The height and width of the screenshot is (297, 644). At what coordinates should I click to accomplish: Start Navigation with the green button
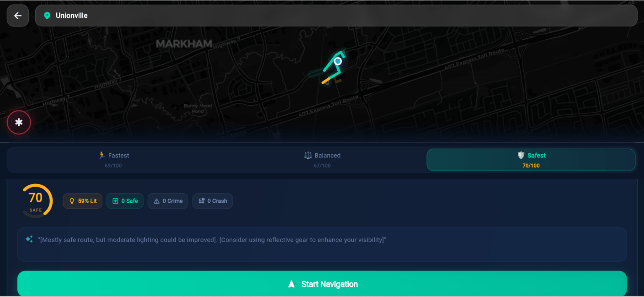point(322,284)
